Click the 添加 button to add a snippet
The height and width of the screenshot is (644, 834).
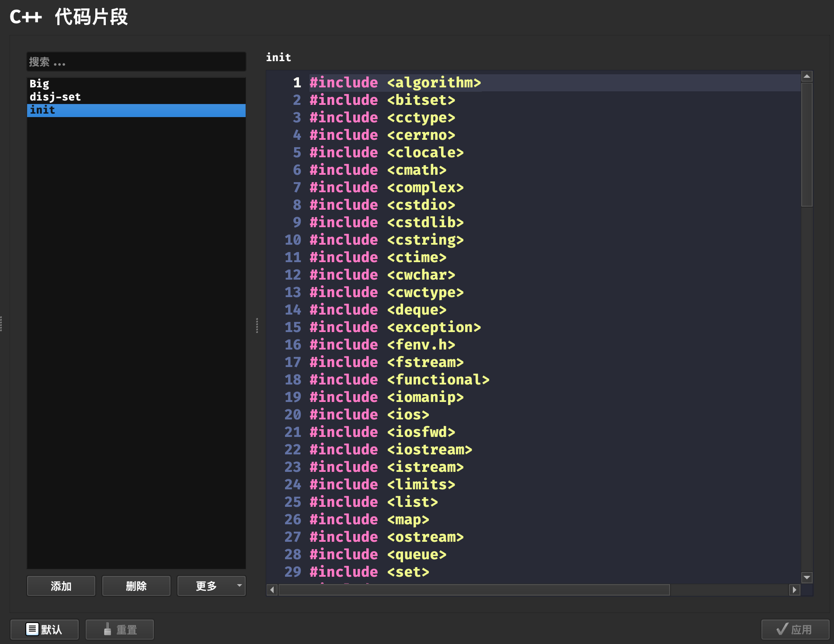point(61,586)
